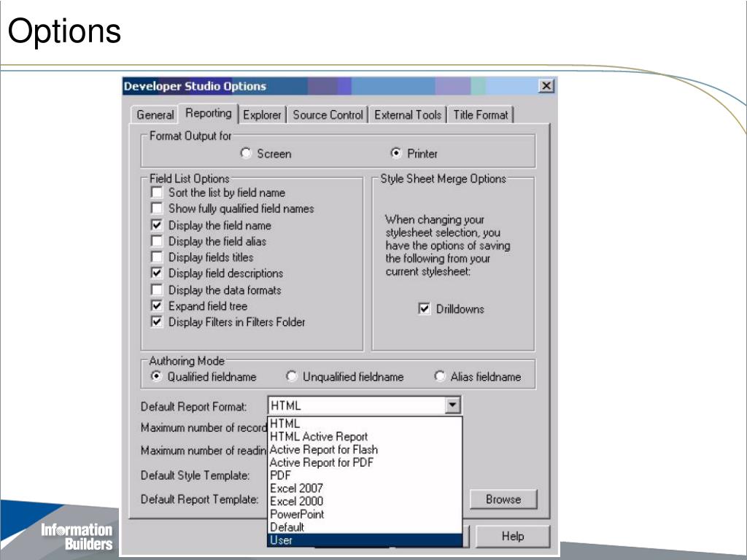Choose Qualified fieldname authoring mode
The height and width of the screenshot is (560, 747).
click(x=156, y=376)
